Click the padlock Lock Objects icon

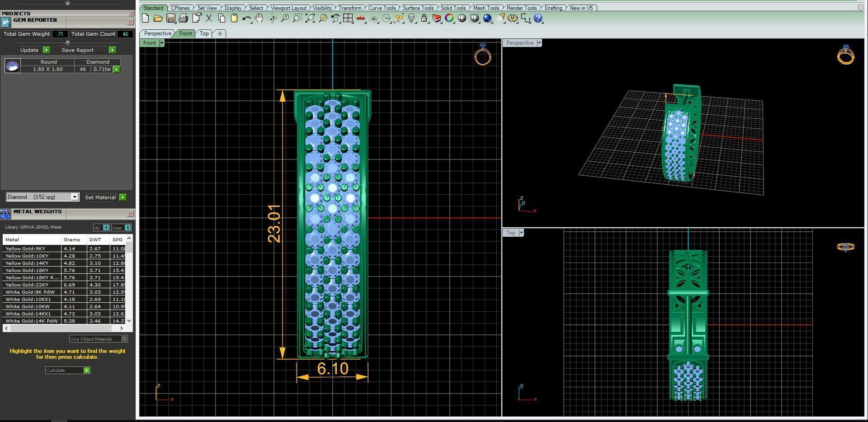point(424,18)
